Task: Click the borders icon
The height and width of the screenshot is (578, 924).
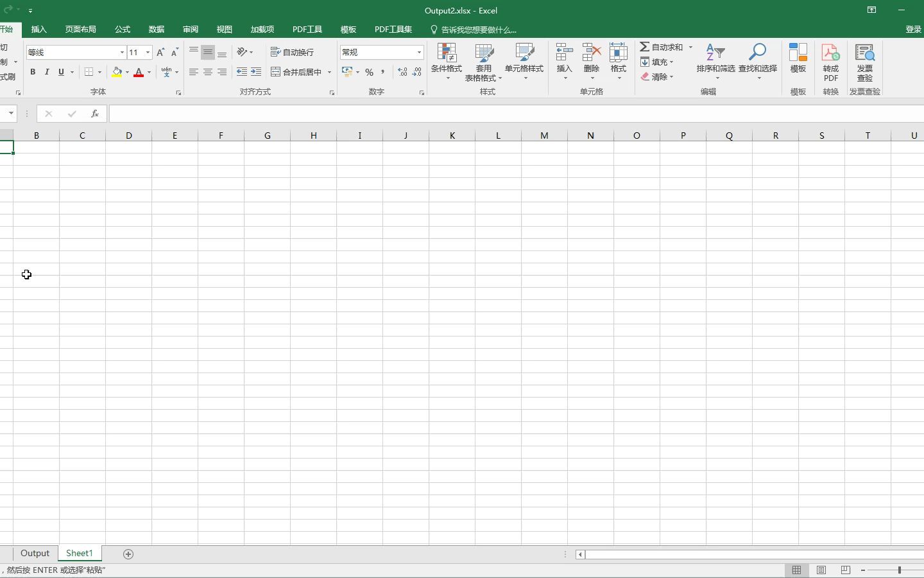Action: (x=89, y=72)
